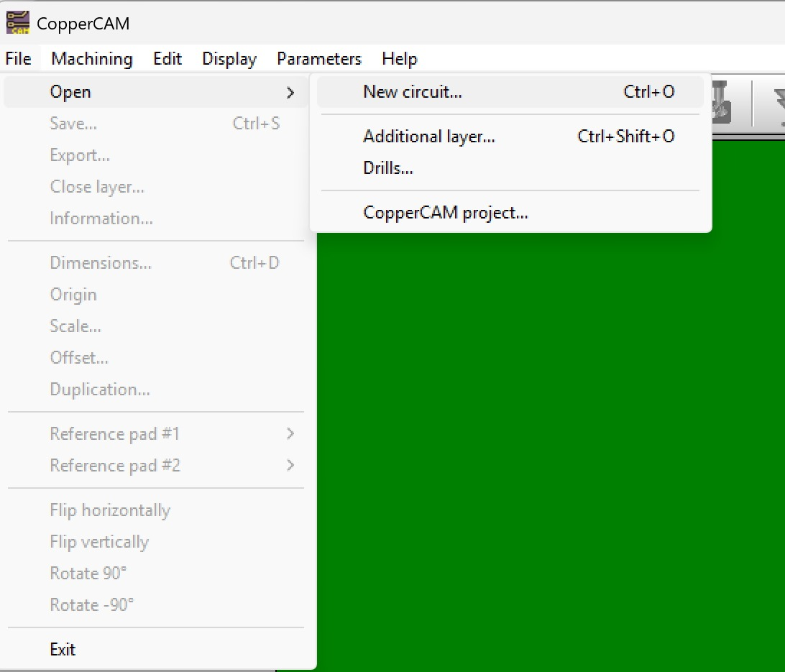Choose Additional layer... option
This screenshot has height=672, width=785.
click(510, 136)
